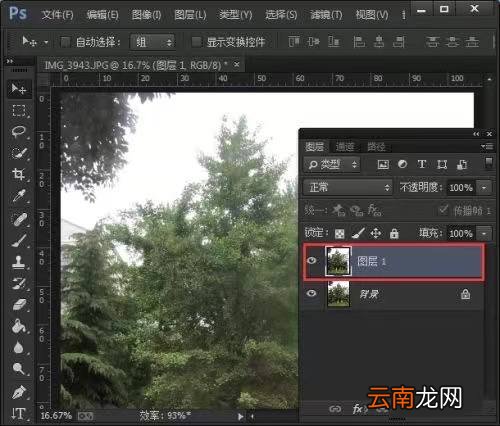The image size is (500, 426).
Task: Open the 类型 layer filter dropdown
Action: 332,164
